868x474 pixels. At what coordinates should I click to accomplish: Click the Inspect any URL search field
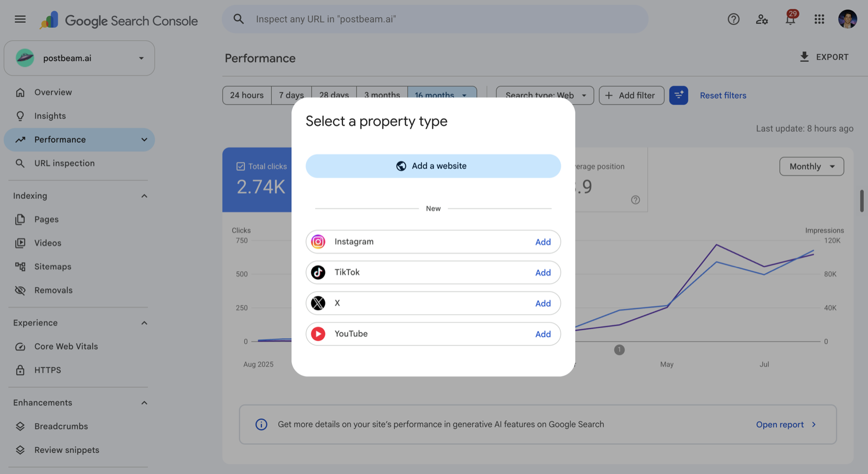(x=435, y=19)
